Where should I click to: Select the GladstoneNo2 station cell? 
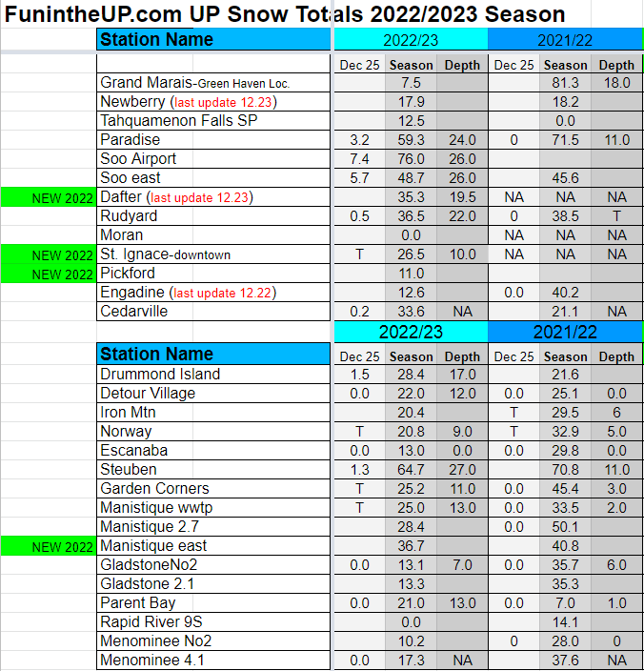(213, 564)
